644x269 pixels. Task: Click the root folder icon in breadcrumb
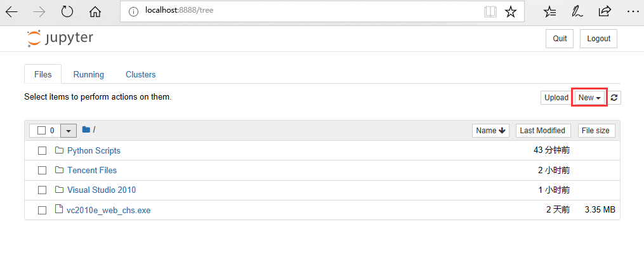pyautogui.click(x=86, y=130)
